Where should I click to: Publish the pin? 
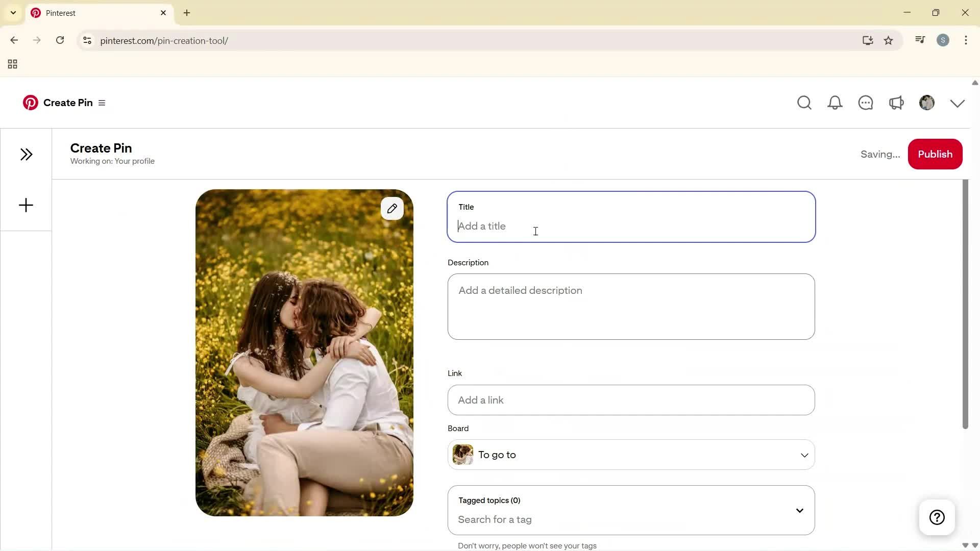(935, 154)
